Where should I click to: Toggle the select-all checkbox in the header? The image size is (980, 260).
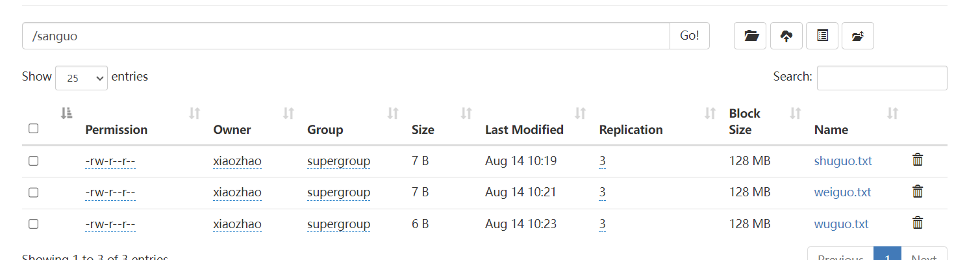point(34,129)
